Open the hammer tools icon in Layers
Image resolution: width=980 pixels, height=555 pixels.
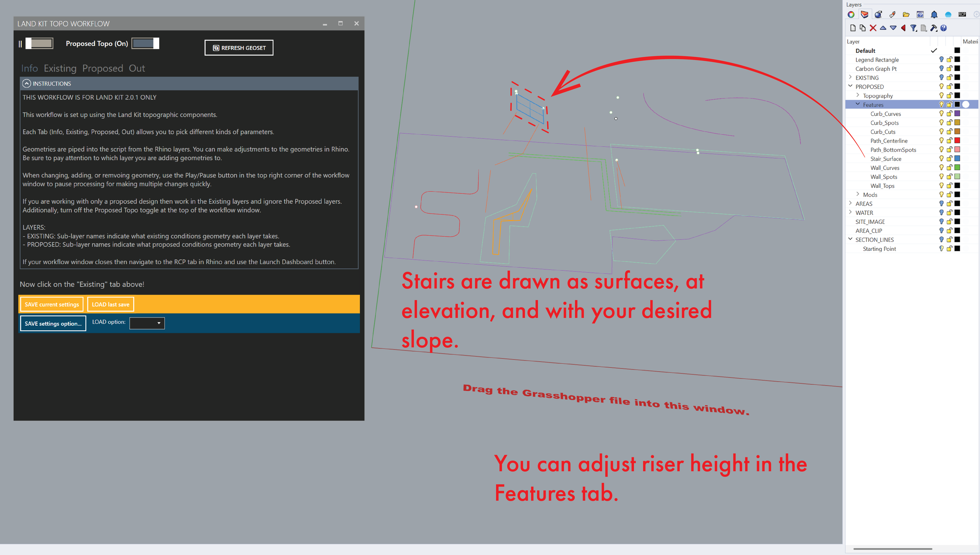tap(933, 28)
